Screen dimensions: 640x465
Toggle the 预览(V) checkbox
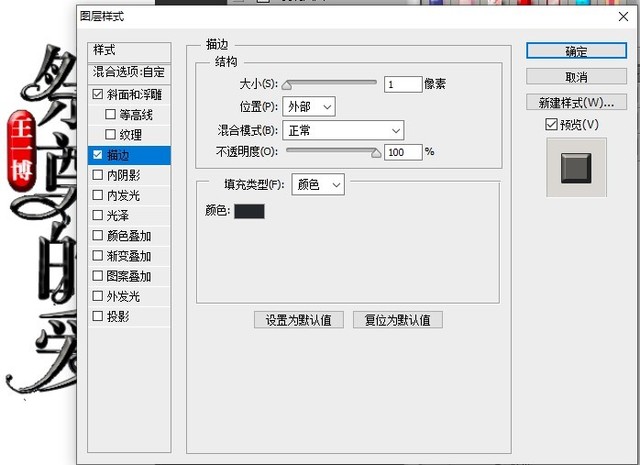(552, 124)
